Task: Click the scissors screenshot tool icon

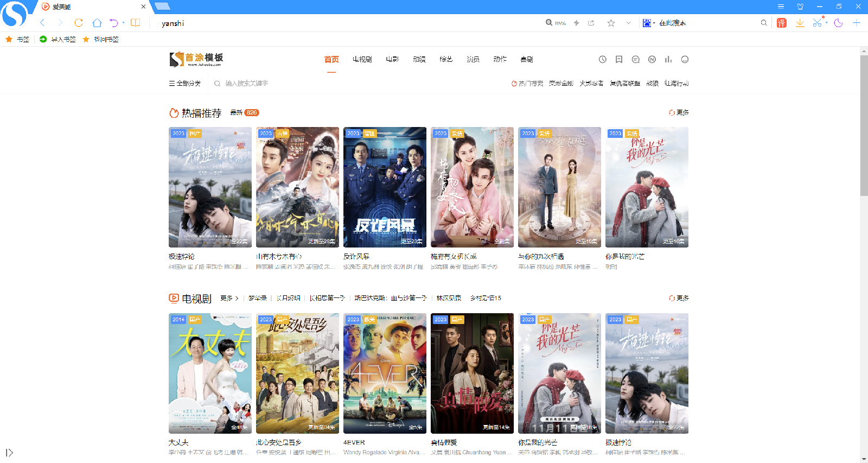Action: coord(817,23)
